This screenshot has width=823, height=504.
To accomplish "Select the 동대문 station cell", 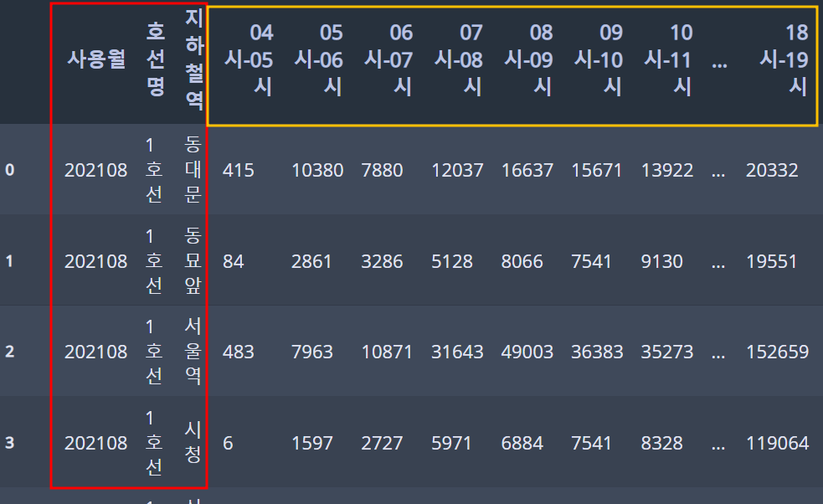I will (193, 169).
